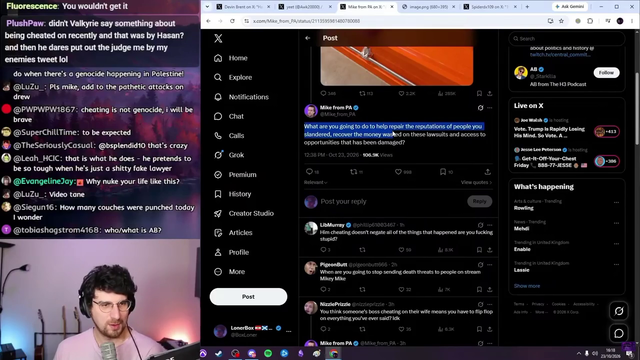Image resolution: width=640 pixels, height=360 pixels.
Task: Open more options on LibMurray's reply
Action: pos(490,225)
